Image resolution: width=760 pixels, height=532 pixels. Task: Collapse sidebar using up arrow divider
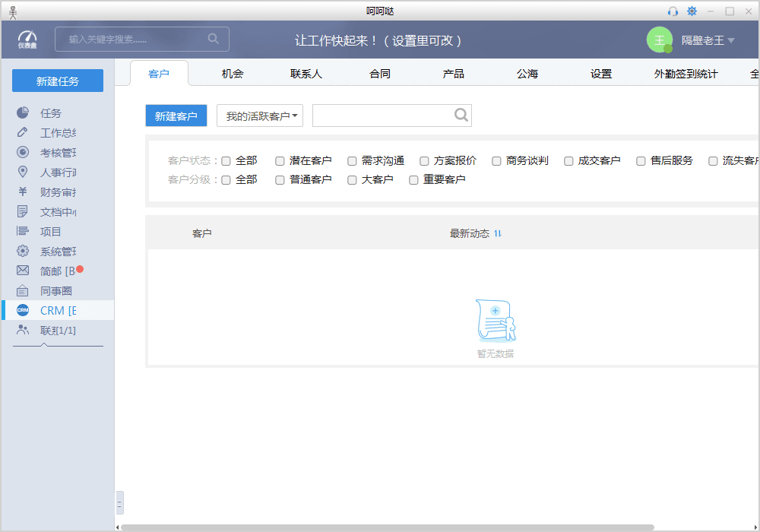coord(44,344)
